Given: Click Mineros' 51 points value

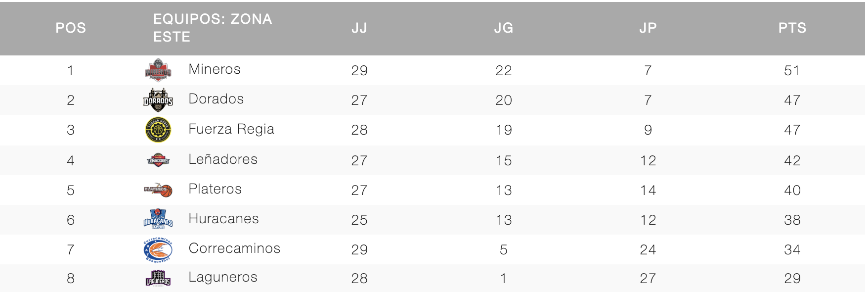Looking at the screenshot, I should point(792,70).
